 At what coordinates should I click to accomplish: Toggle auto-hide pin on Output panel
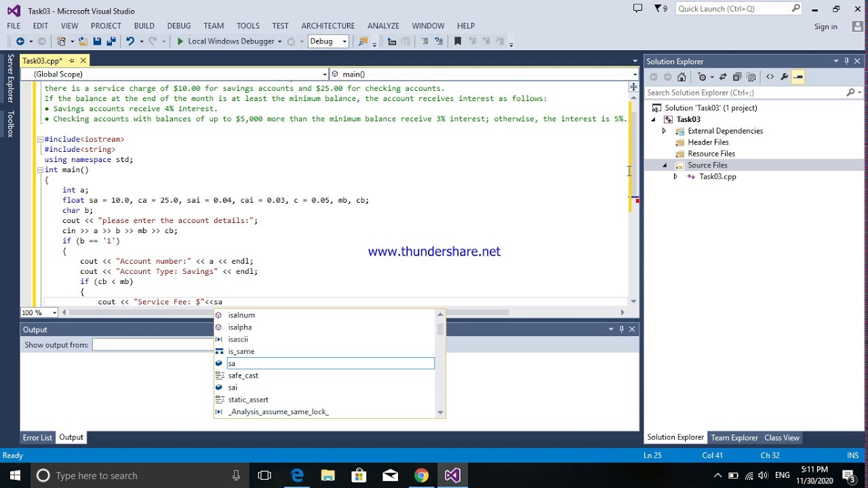(621, 329)
